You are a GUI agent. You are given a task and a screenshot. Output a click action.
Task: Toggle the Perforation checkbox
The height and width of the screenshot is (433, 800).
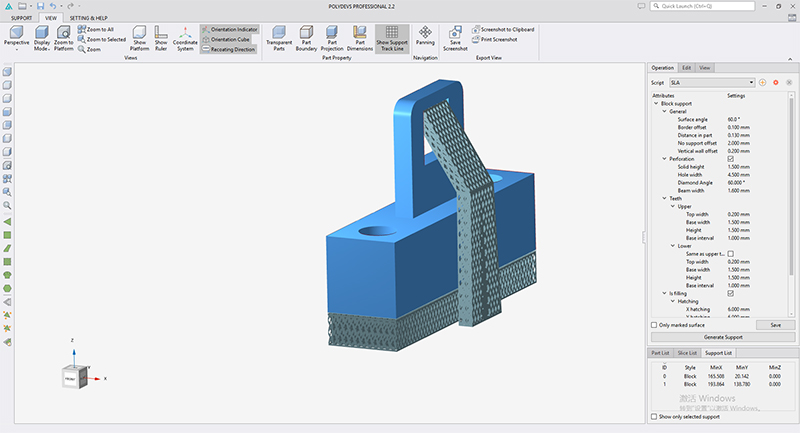click(731, 159)
